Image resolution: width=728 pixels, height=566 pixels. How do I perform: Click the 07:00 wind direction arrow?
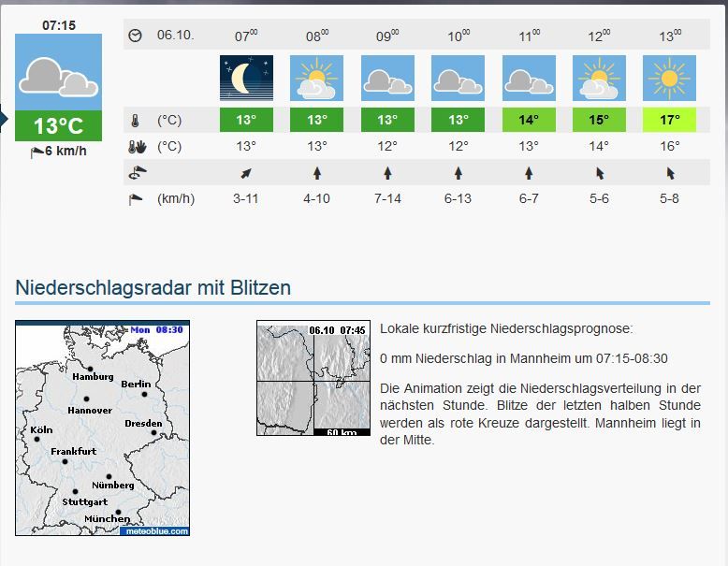246,173
